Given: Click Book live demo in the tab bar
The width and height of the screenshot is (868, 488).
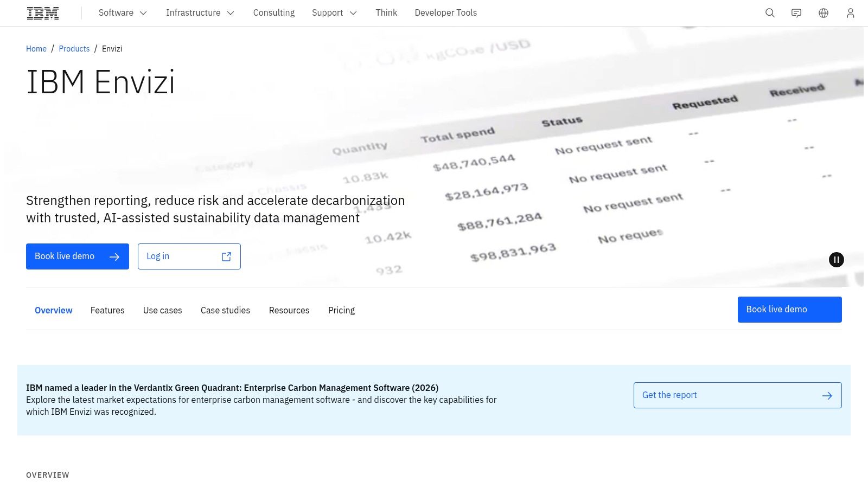Looking at the screenshot, I should coord(790,310).
